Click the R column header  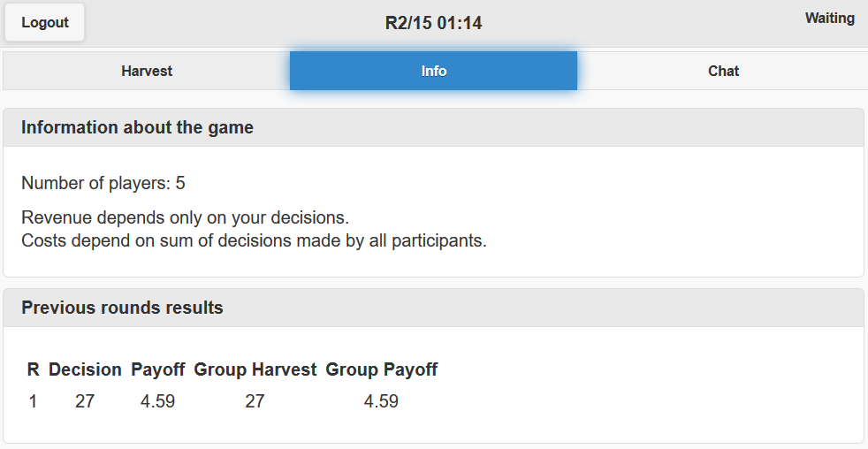(34, 369)
